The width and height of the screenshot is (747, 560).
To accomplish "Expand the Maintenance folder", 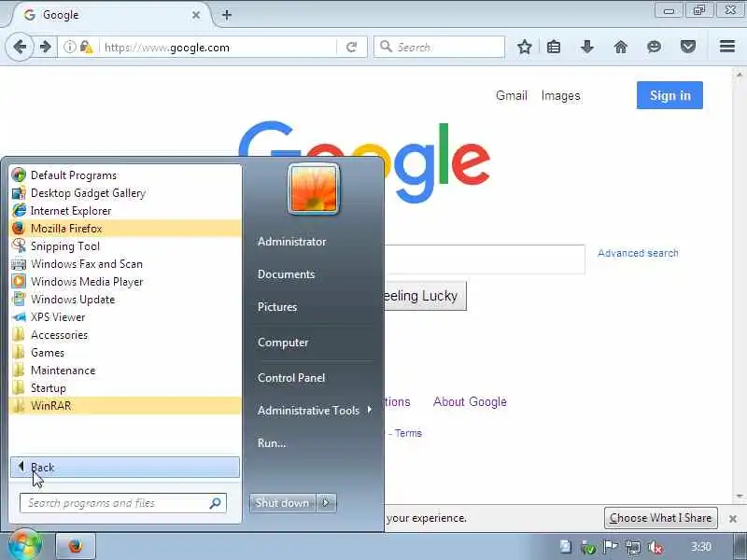I will click(x=125, y=371).
